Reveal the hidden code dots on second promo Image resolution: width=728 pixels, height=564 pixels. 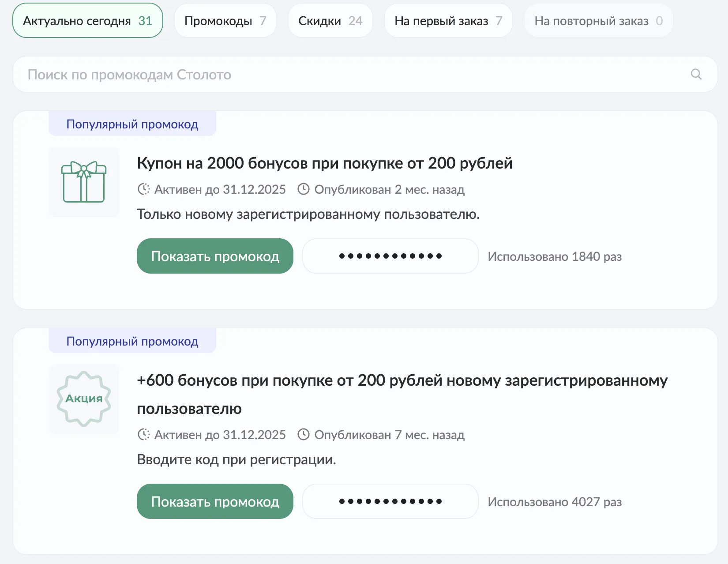point(390,501)
